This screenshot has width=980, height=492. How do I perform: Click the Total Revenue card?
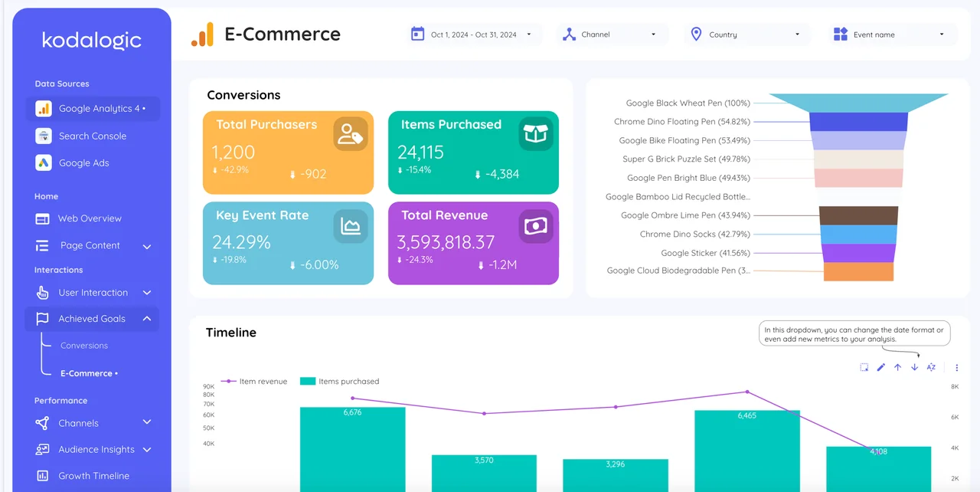473,243
